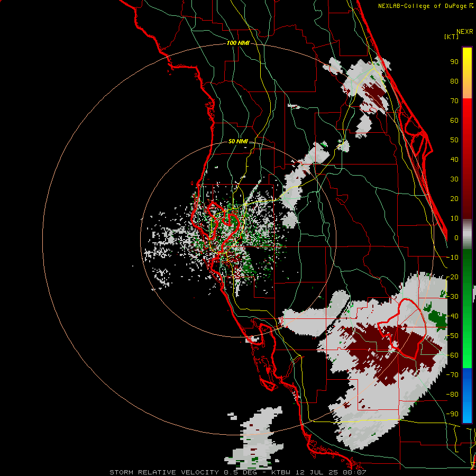Click the -50 scale value

pyautogui.click(x=452, y=336)
